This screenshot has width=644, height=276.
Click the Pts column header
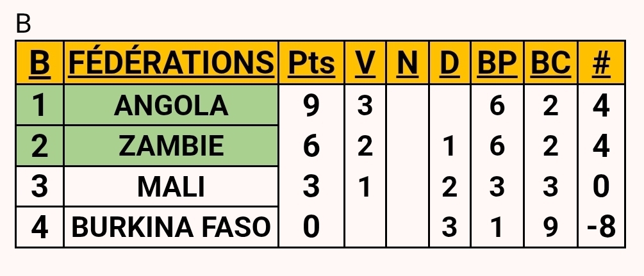(x=311, y=62)
